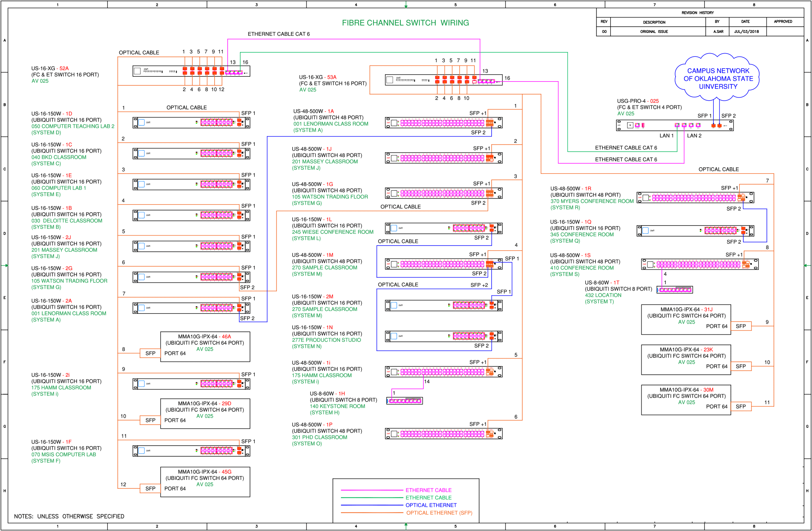Select US-48-500W 1R Myers switch graphic

pos(695,198)
